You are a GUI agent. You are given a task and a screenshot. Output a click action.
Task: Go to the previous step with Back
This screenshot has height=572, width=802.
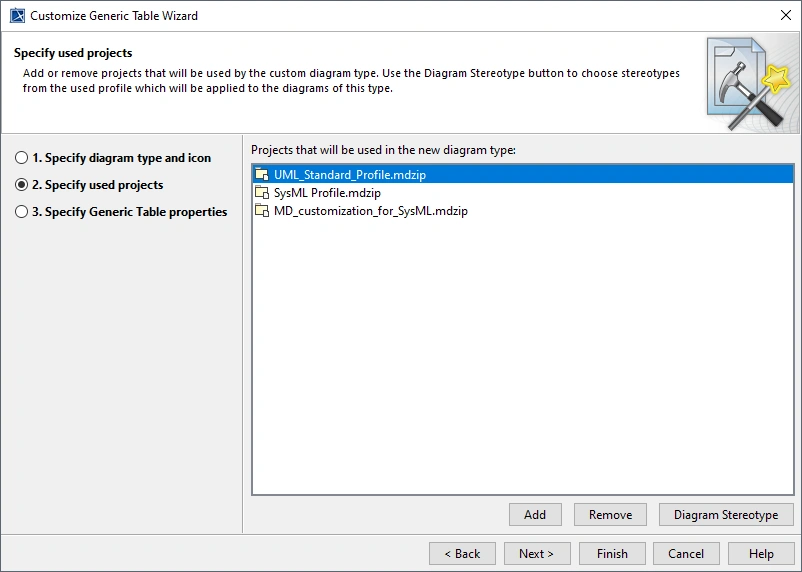[462, 553]
